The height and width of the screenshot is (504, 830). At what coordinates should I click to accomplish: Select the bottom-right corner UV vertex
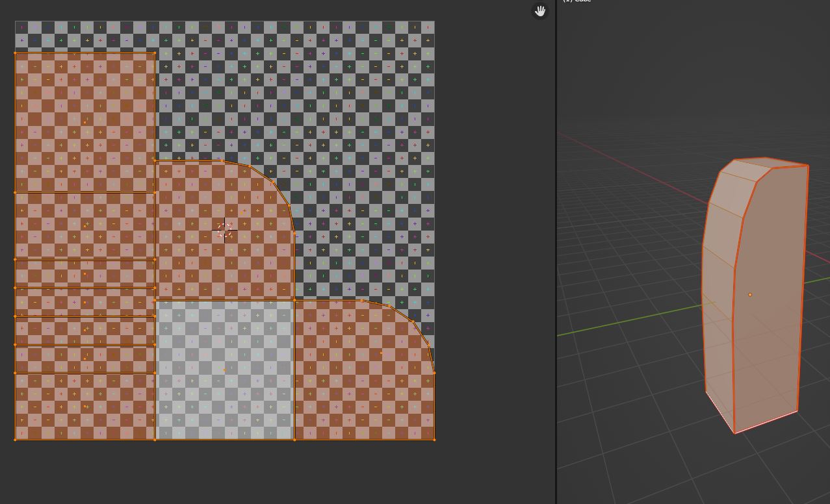434,440
